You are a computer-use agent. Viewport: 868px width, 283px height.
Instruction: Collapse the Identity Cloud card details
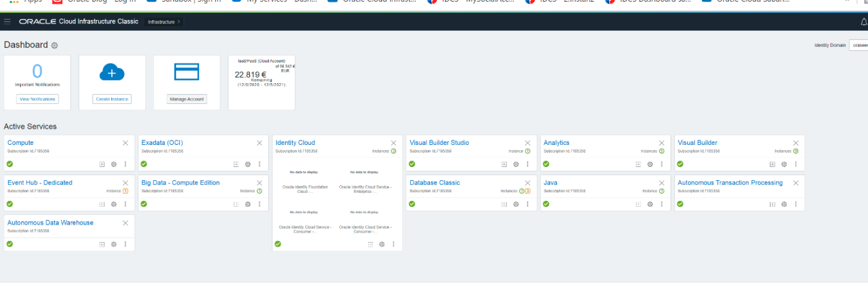pos(370,245)
